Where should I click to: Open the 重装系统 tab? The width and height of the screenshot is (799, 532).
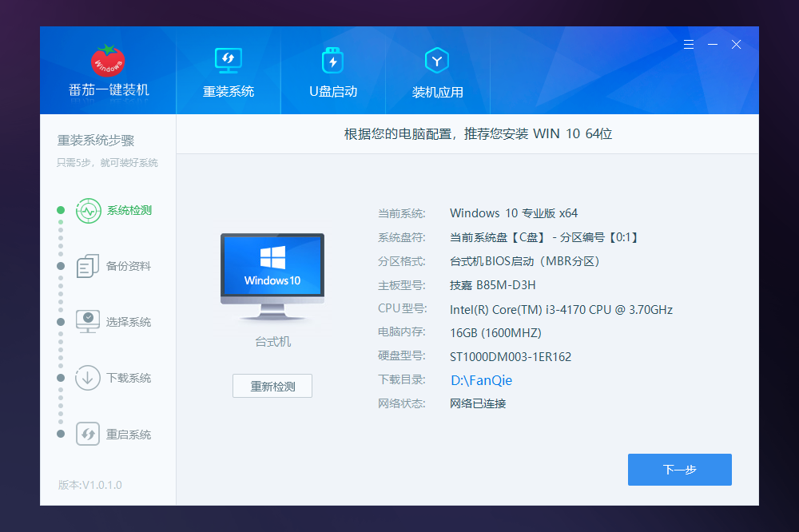point(229,71)
